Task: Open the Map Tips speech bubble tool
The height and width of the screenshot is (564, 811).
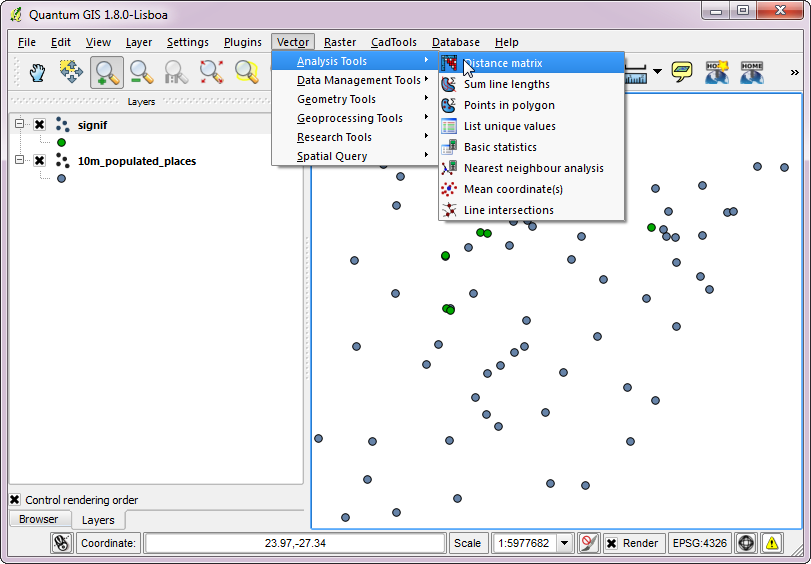Action: 682,72
